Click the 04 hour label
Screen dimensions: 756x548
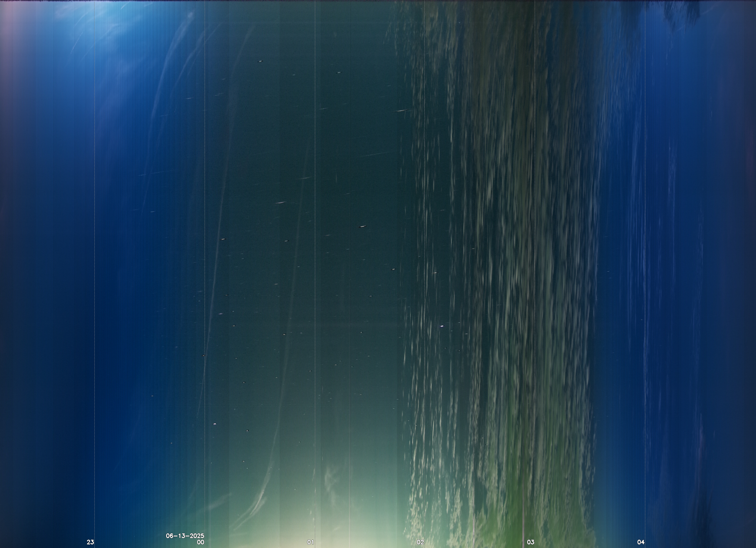pos(641,542)
